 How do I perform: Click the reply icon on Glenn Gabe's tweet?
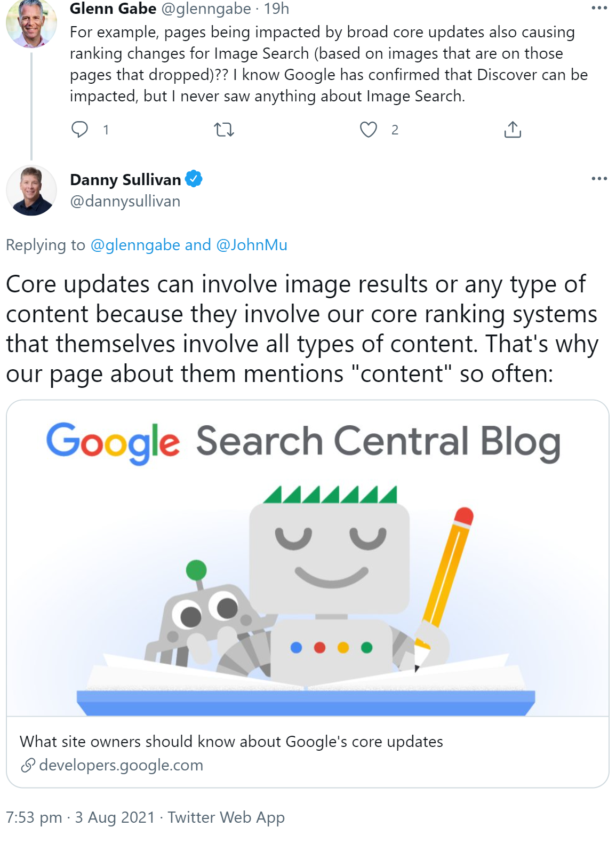81,129
